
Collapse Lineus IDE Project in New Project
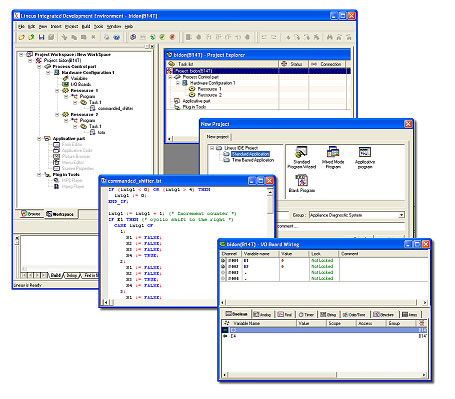coord(211,148)
